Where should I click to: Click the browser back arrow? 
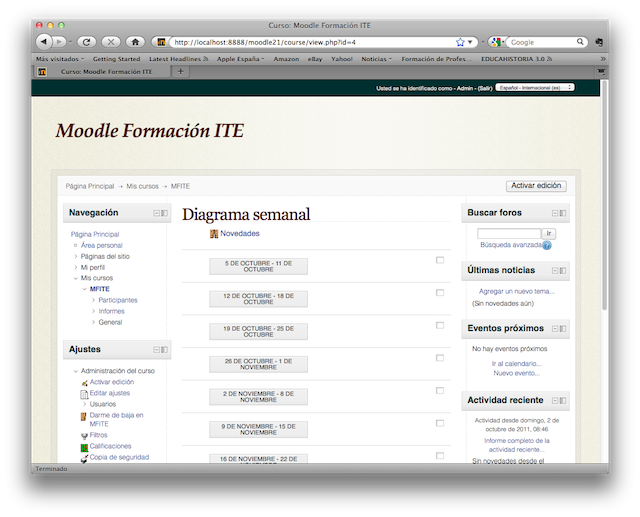pyautogui.click(x=44, y=42)
